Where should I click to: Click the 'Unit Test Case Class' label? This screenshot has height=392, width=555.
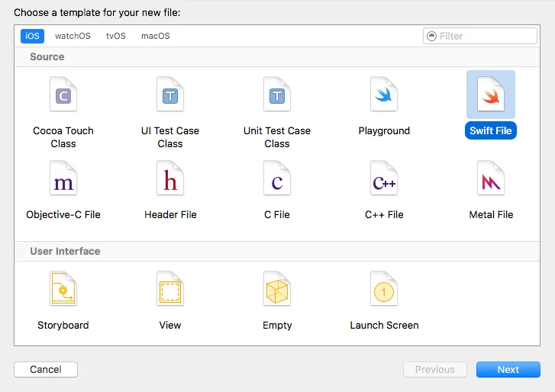coord(277,137)
